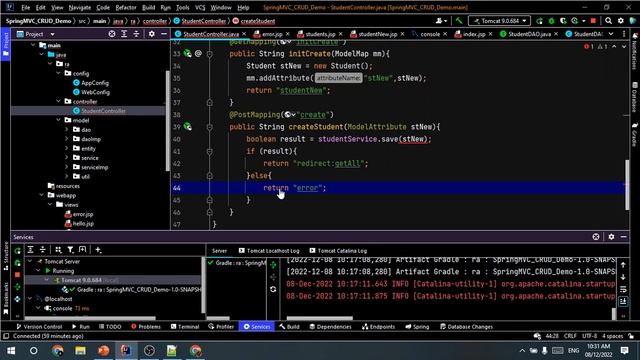Open Terminal tool window button
640x360 pixels.
coord(185,327)
